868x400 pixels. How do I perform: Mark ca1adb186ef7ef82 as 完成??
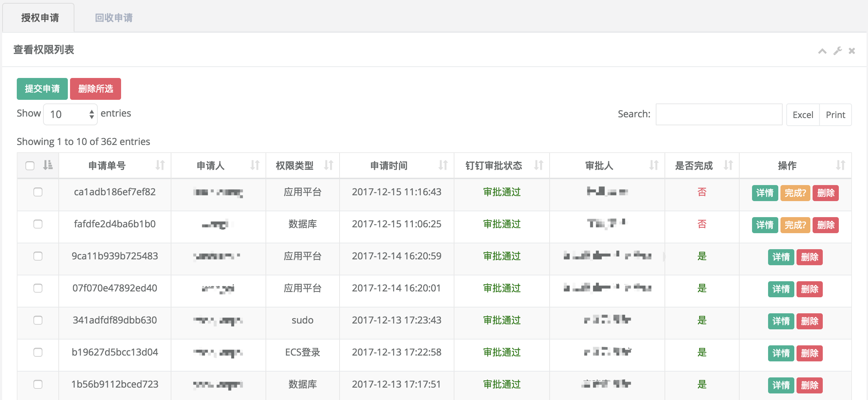click(x=795, y=193)
